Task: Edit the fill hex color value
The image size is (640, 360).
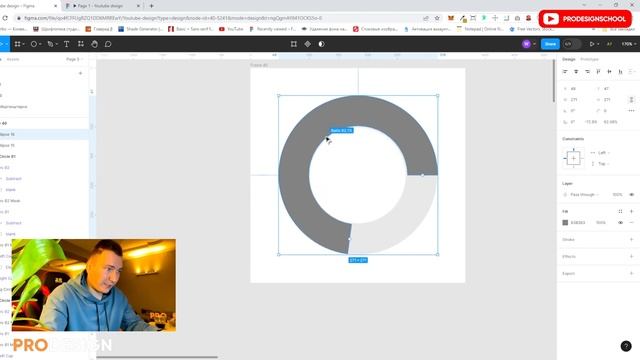Action: point(578,223)
